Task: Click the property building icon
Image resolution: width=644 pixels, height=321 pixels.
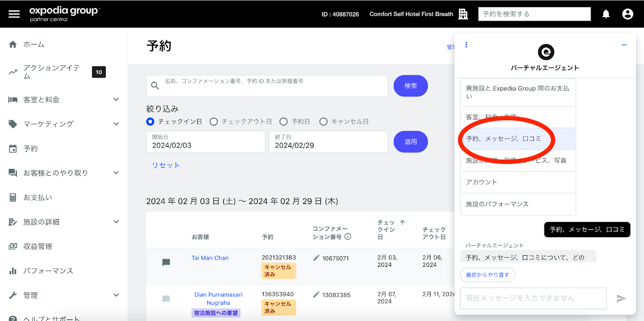Action: pyautogui.click(x=463, y=14)
